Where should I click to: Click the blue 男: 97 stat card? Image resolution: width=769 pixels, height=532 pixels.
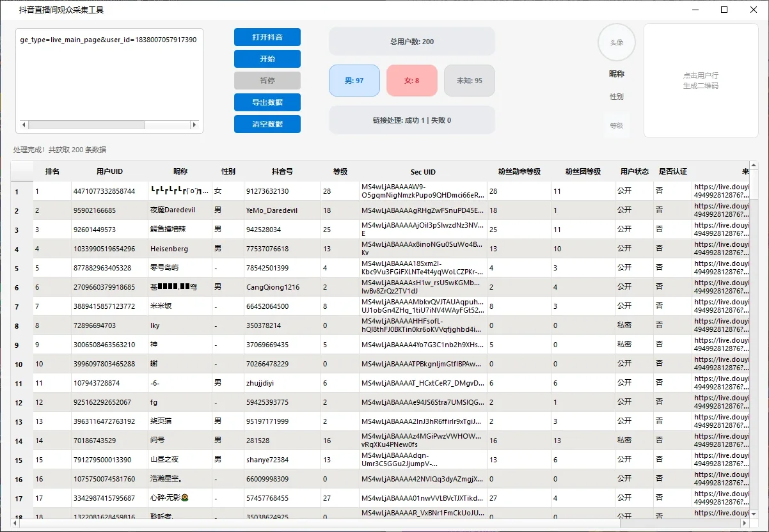[x=354, y=81]
